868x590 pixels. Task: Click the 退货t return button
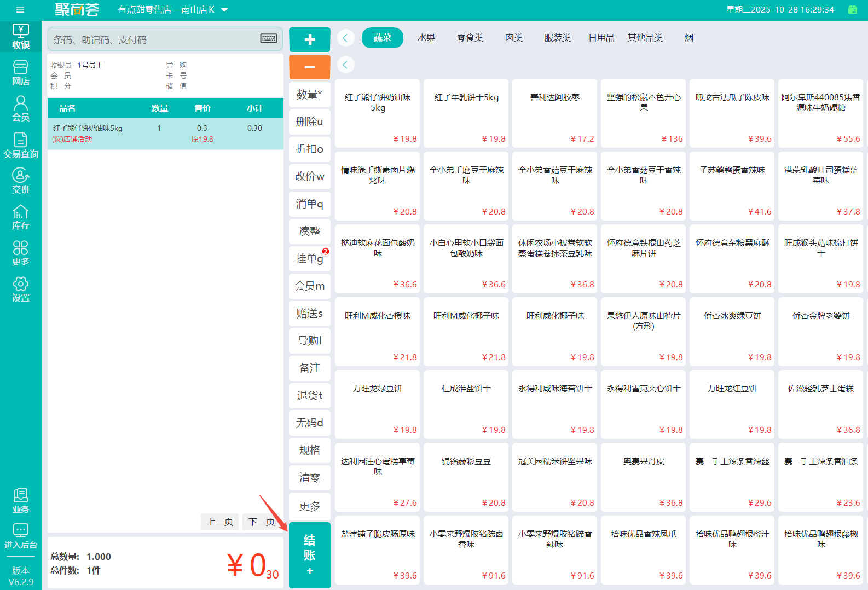(x=310, y=396)
